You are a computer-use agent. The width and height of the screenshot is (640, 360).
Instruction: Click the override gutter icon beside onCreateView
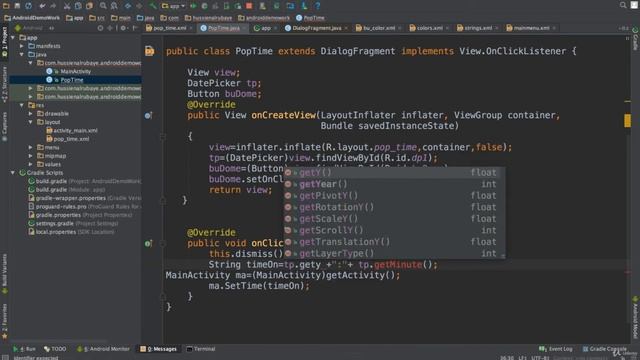tap(148, 116)
